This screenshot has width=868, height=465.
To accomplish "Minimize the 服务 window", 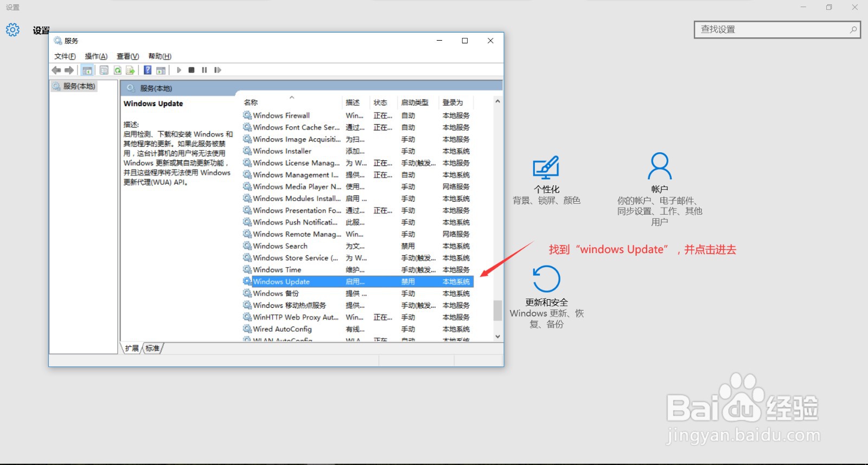I will coord(439,41).
